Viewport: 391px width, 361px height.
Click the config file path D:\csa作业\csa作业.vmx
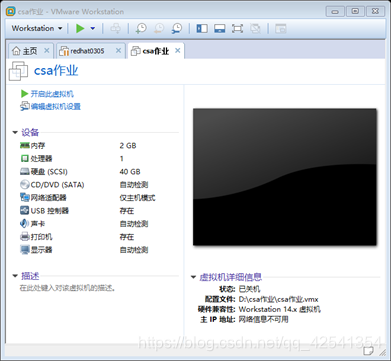pyautogui.click(x=279, y=299)
